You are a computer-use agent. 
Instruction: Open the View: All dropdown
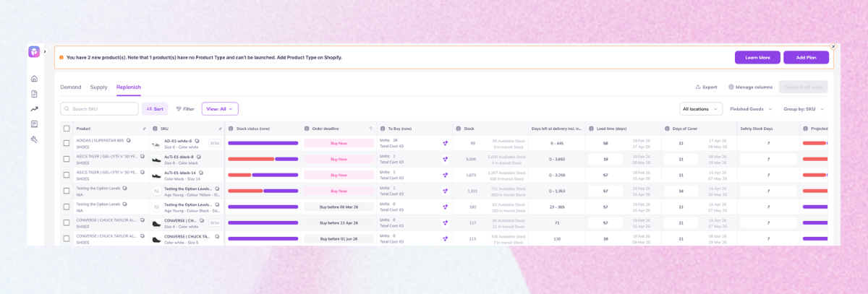pos(220,109)
